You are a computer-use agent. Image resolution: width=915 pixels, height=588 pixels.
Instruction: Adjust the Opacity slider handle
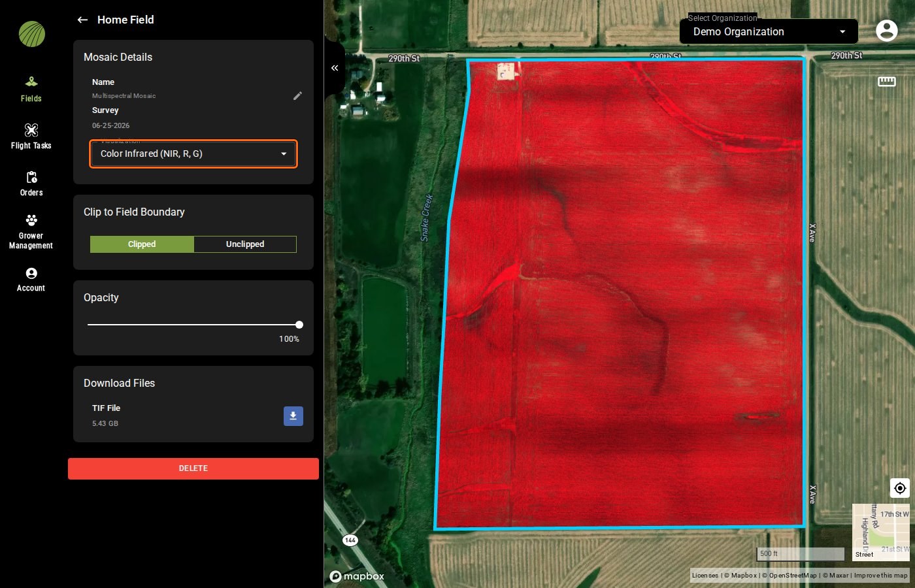299,325
